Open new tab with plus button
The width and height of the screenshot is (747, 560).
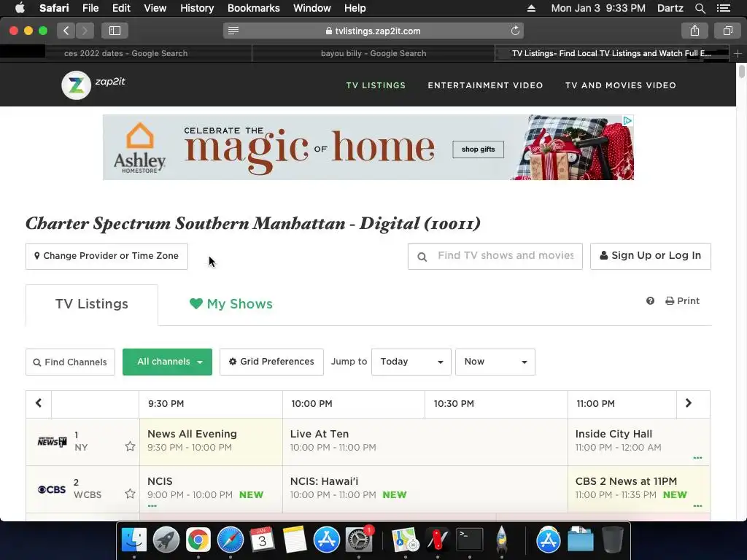pos(738,54)
